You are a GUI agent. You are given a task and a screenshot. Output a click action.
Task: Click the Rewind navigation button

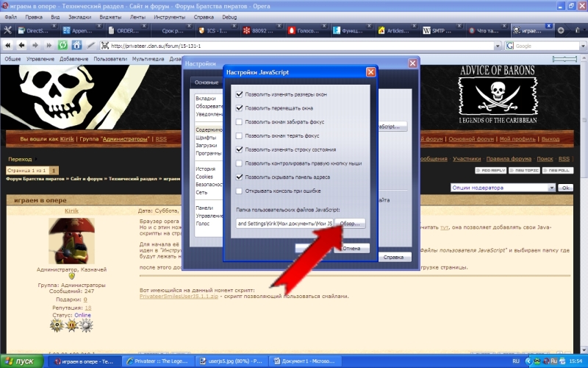pos(7,46)
